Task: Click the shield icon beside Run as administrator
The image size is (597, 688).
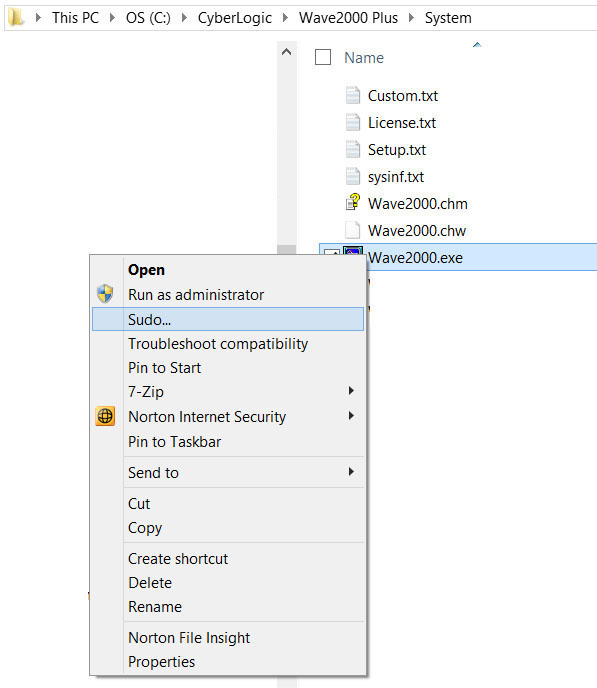Action: tap(105, 294)
